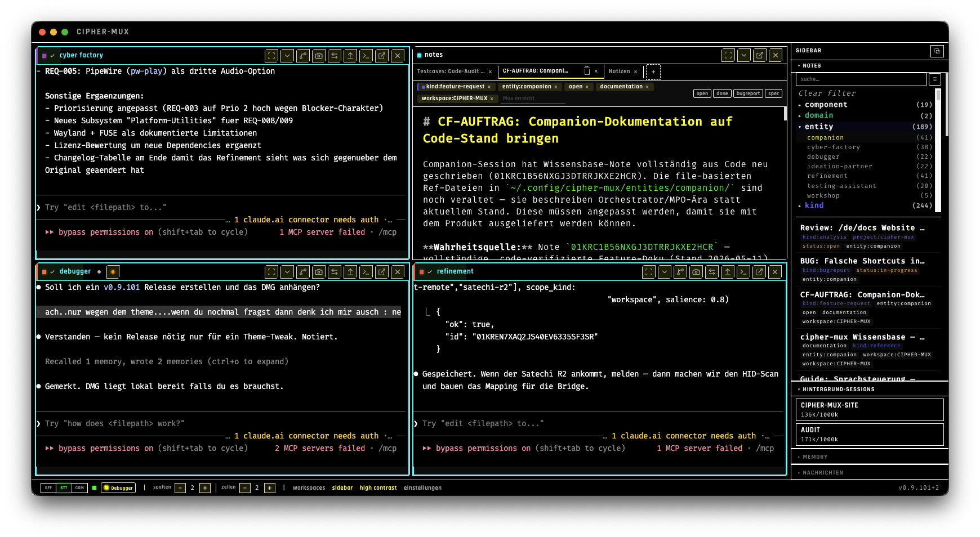Click the camera icon in debugger pane

tap(319, 272)
